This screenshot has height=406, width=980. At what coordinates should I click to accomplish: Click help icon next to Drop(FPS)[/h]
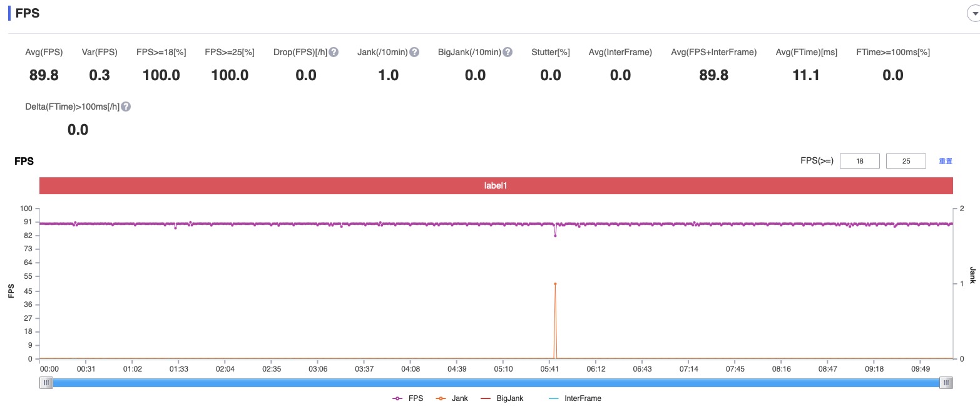[x=334, y=52]
